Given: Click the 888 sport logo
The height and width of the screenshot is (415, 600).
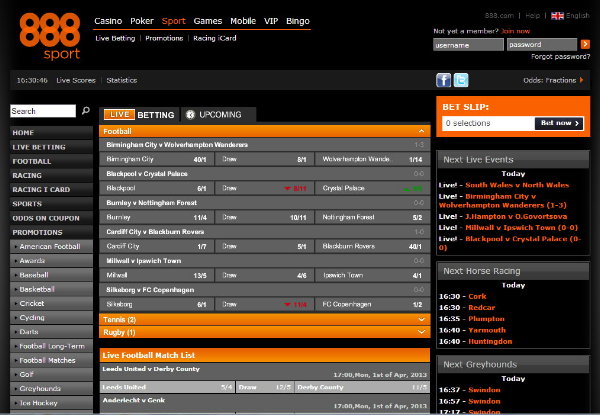Looking at the screenshot, I should (x=50, y=36).
